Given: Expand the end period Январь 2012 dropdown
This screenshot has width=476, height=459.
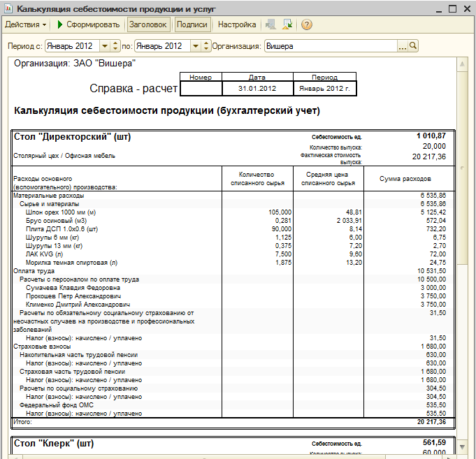Looking at the screenshot, I should point(196,46).
